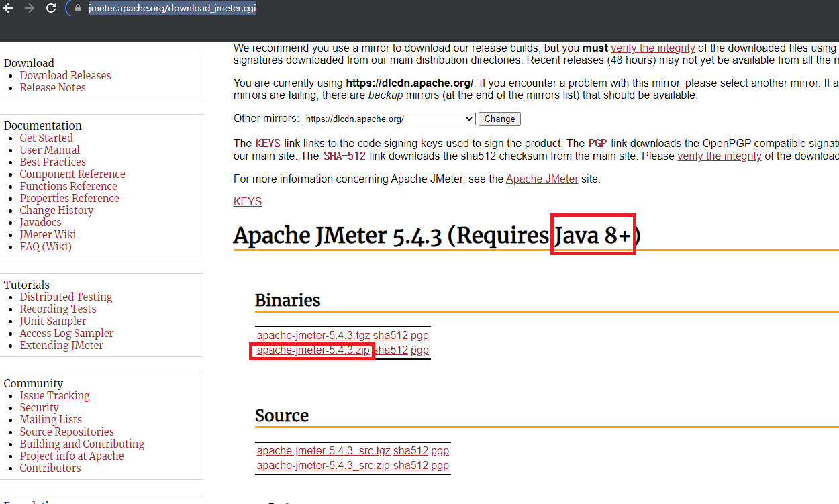The height and width of the screenshot is (504, 839).
Task: Open pgp for src.tgz
Action: coord(440,450)
